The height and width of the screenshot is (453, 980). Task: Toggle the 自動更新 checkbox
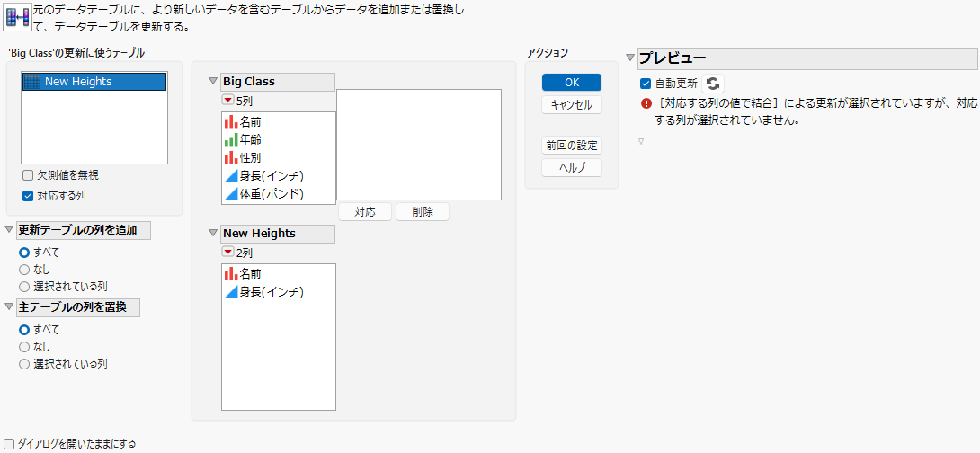coord(646,84)
